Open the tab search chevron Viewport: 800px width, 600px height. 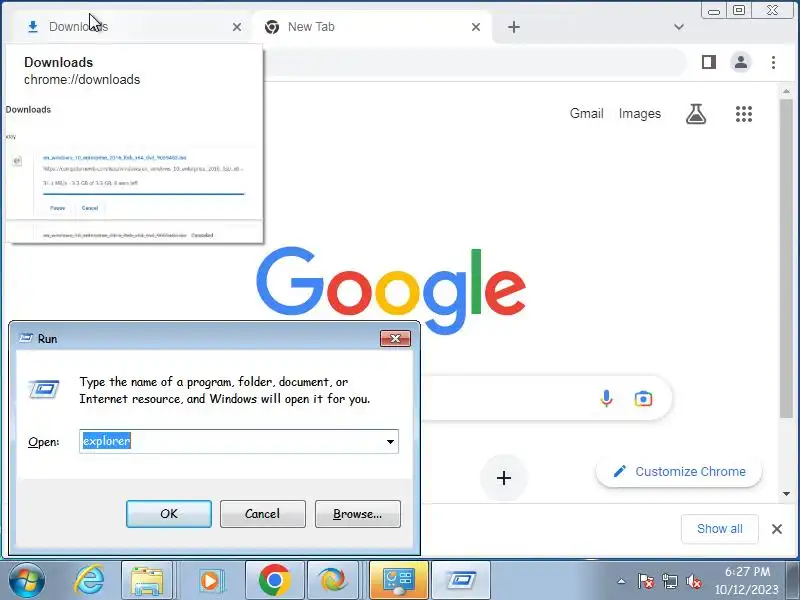[x=679, y=27]
